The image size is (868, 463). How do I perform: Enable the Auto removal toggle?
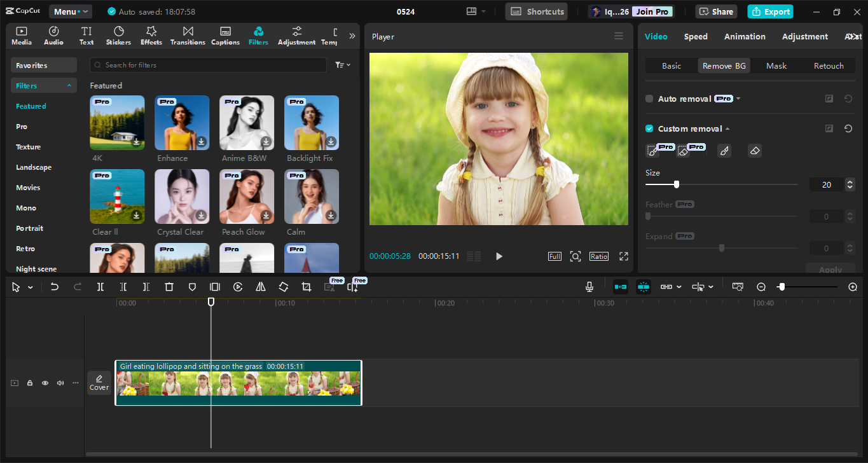[649, 99]
